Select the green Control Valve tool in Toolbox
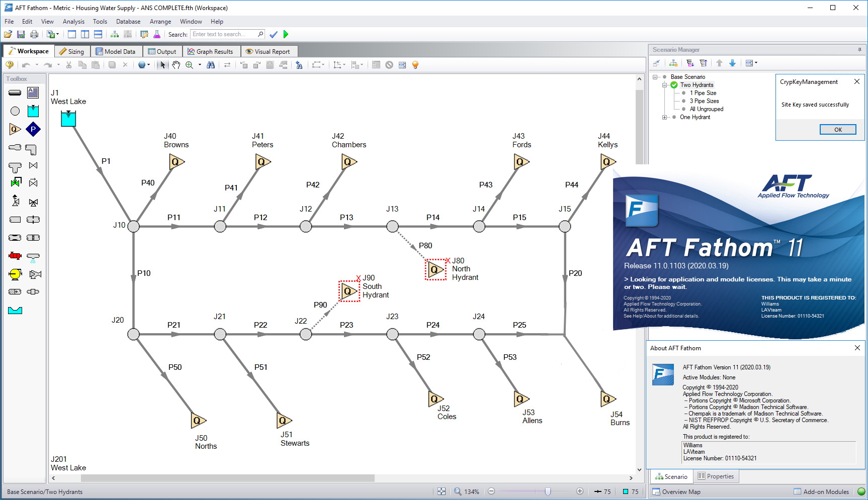The image size is (868, 500). pos(16,182)
